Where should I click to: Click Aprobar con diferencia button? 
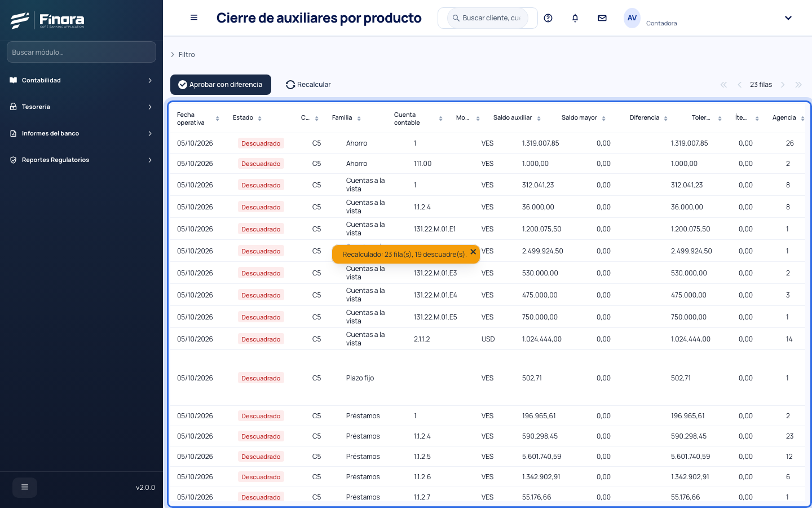220,85
